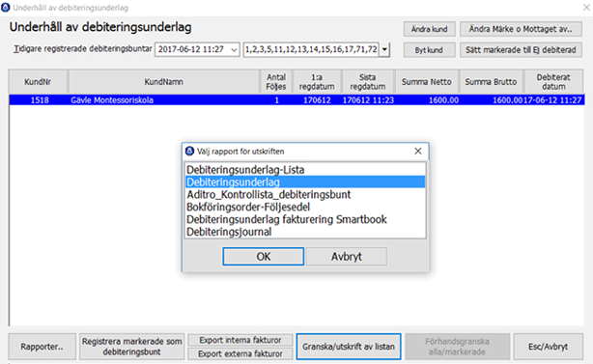This screenshot has width=593, height=364.
Task: Click the Sista regdatum column header
Action: [x=368, y=82]
